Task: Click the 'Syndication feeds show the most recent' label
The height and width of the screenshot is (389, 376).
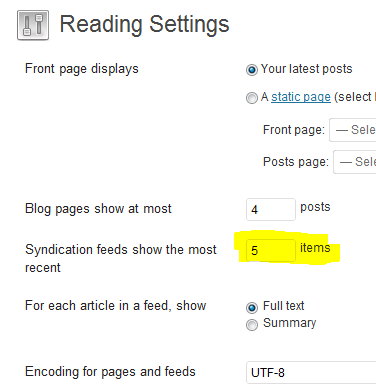Action: pyautogui.click(x=121, y=258)
